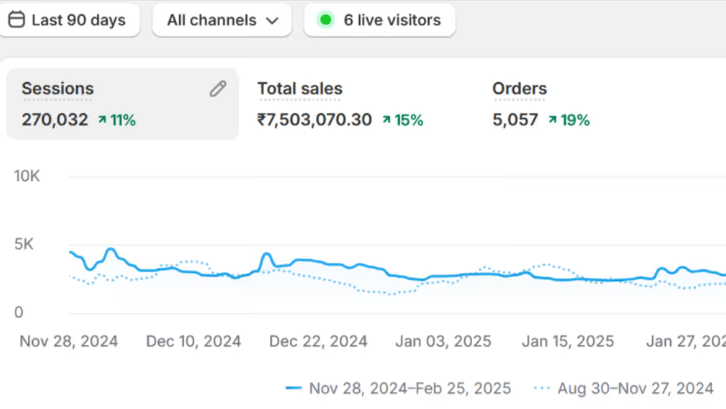This screenshot has width=726, height=409.
Task: Click the 10K y-axis label
Action: tap(25, 176)
